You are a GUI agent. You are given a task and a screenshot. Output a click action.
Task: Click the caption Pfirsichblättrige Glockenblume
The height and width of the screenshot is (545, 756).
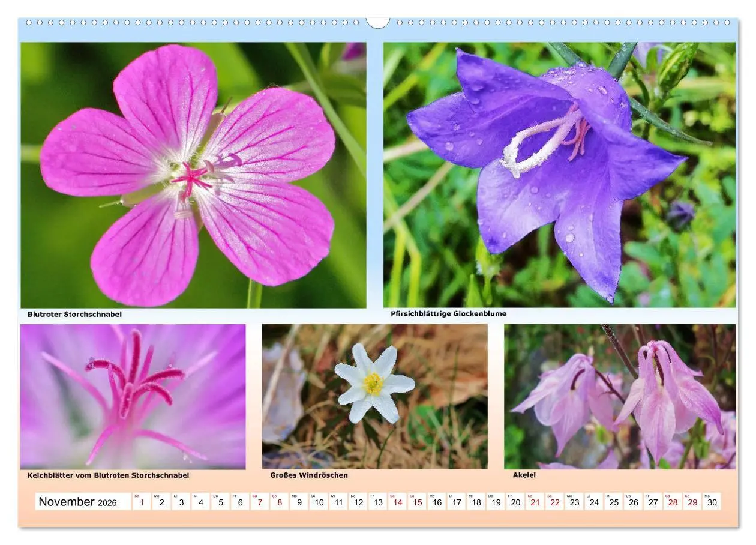click(448, 313)
